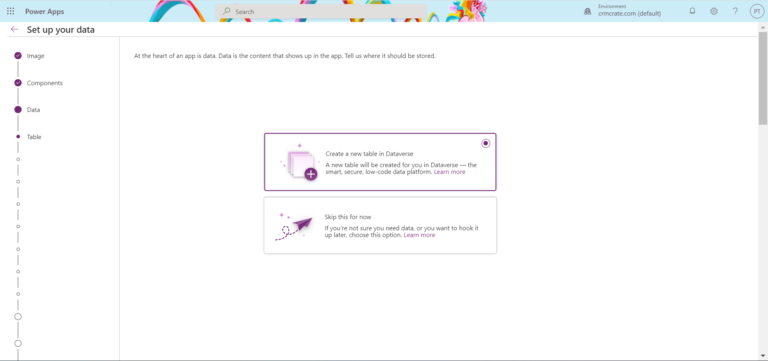Open the app launcher waffle icon
Screen dimensions: 768x361
click(x=10, y=11)
